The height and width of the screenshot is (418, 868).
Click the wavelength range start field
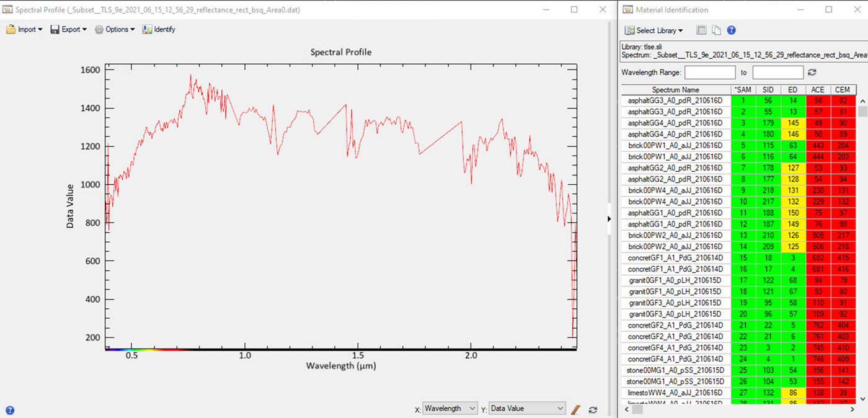710,73
